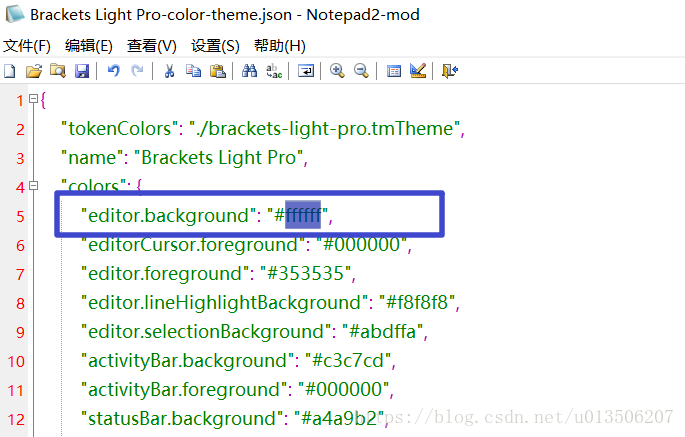Click the "editor.lineHighlightBackground" key

click(224, 302)
